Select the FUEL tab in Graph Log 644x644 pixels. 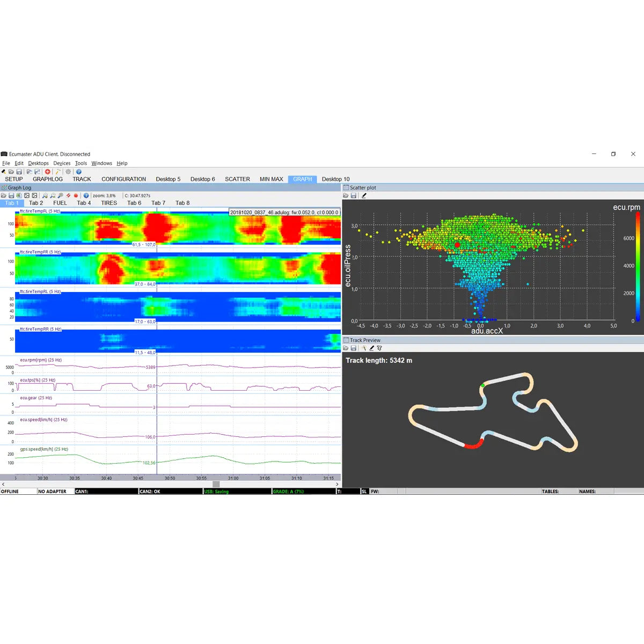[60, 203]
